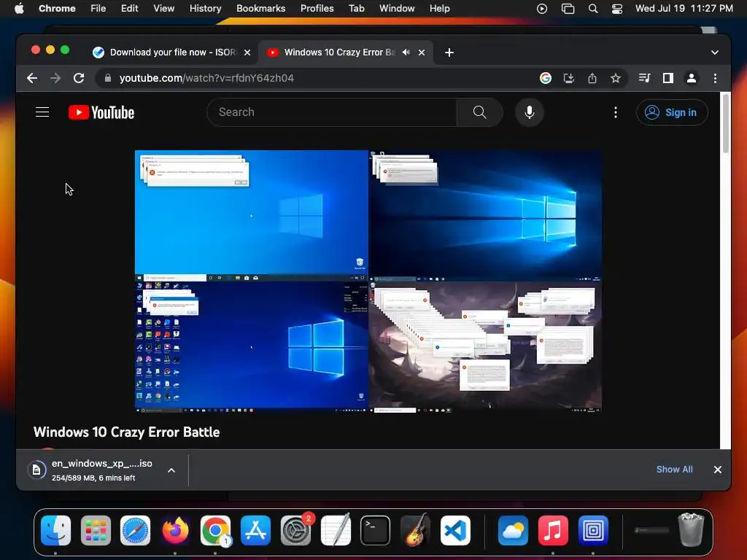Start voice search with the microphone
The height and width of the screenshot is (560, 747).
point(530,112)
